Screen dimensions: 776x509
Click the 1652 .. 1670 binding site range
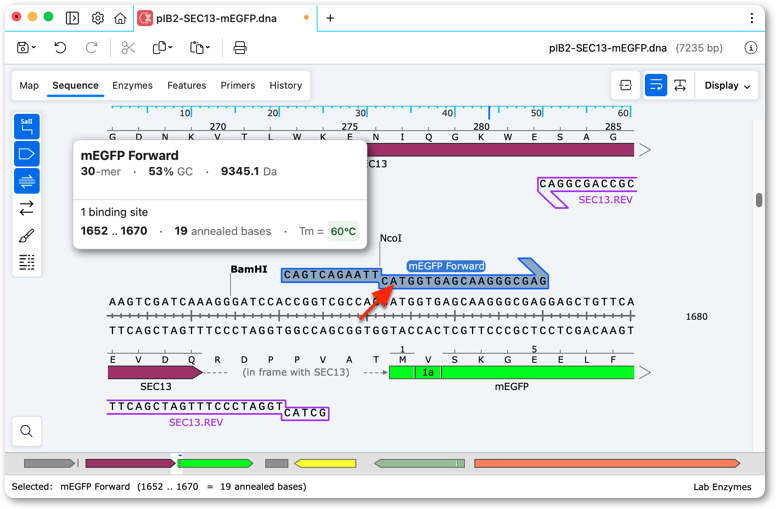click(114, 231)
